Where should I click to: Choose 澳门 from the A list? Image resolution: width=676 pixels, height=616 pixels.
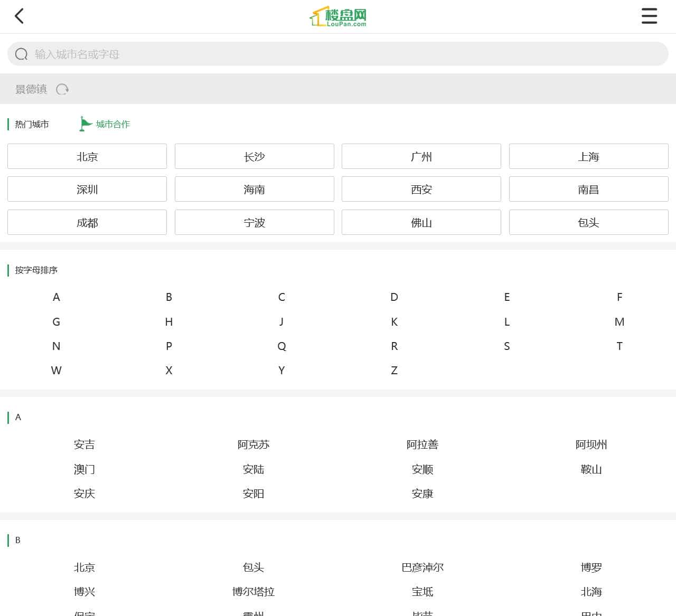[x=84, y=469]
